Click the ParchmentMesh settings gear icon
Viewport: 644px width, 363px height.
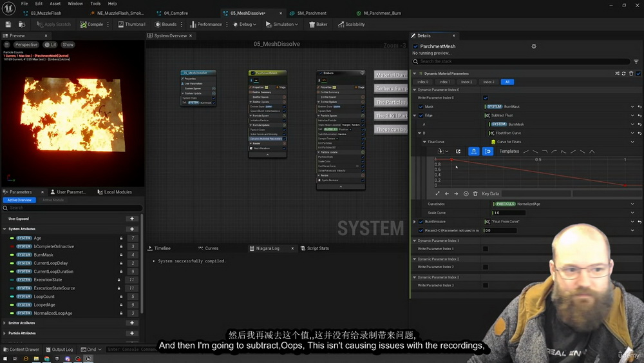click(533, 46)
